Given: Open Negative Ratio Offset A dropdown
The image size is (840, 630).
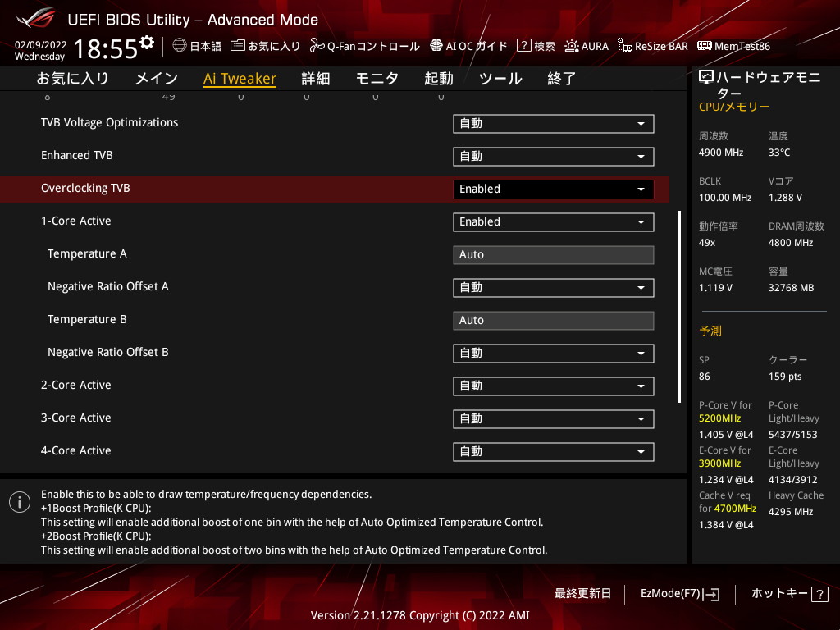Looking at the screenshot, I should pyautogui.click(x=554, y=288).
